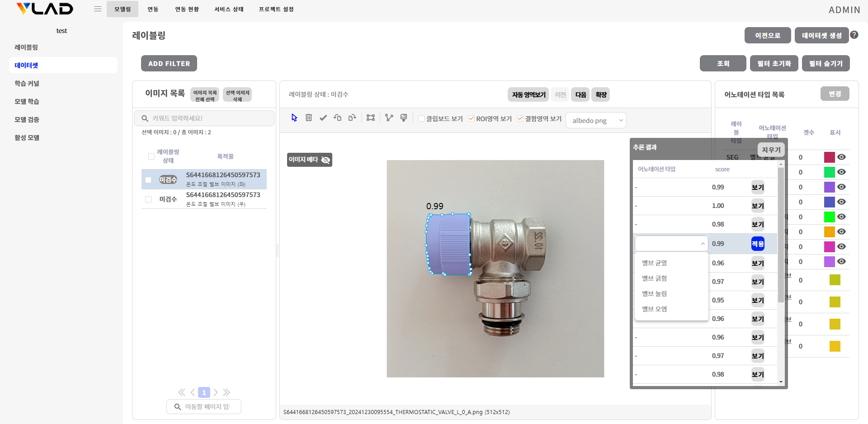The image size is (868, 424).
Task: Click the crimson color swatch
Action: (829, 157)
